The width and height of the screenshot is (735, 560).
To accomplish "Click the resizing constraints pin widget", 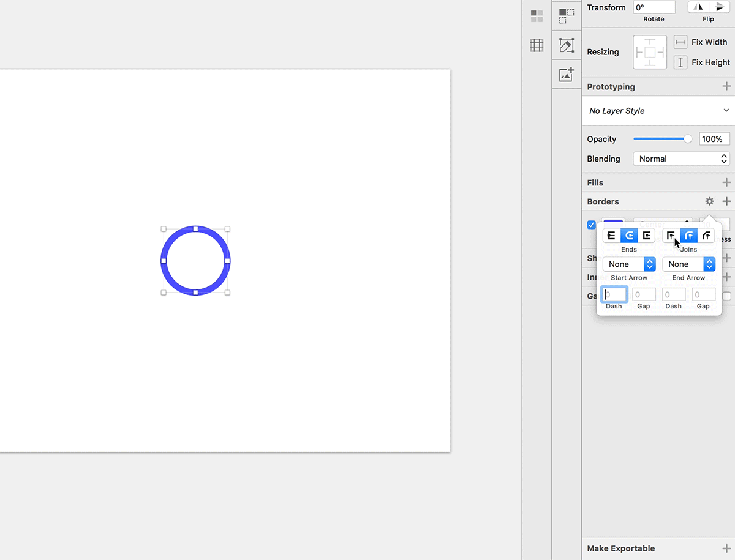I will tap(650, 52).
